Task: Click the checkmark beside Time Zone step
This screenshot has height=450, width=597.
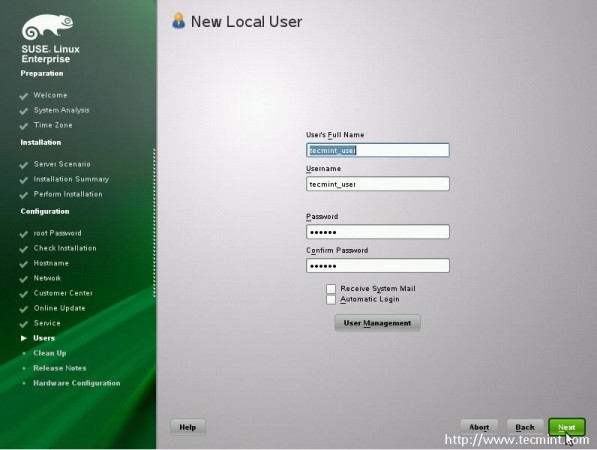Action: [x=24, y=126]
